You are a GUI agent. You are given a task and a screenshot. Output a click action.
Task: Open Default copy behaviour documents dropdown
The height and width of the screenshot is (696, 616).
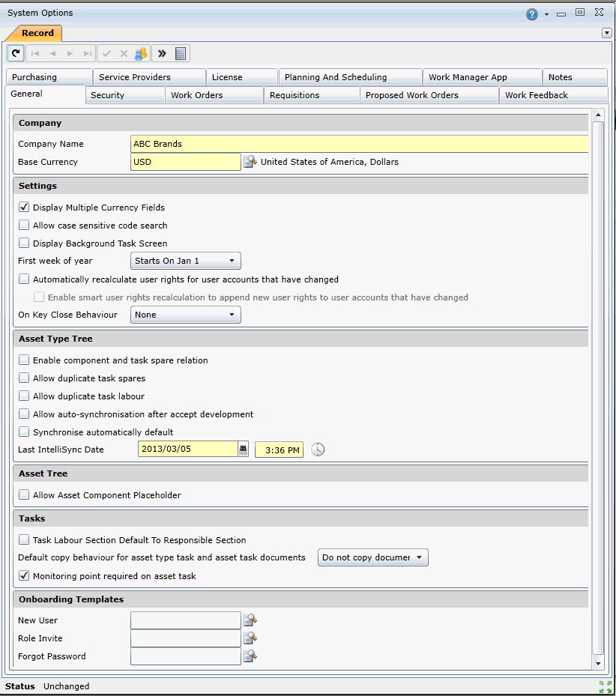[x=373, y=557]
